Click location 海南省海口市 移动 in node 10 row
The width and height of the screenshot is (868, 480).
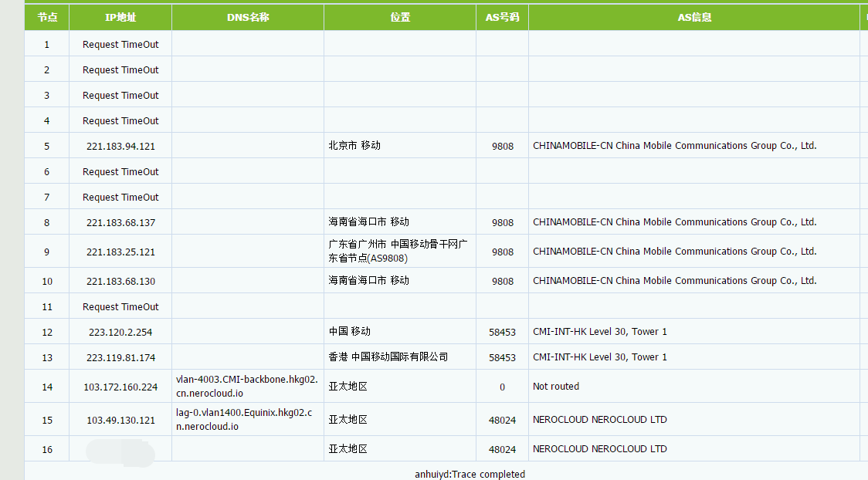[x=368, y=280]
